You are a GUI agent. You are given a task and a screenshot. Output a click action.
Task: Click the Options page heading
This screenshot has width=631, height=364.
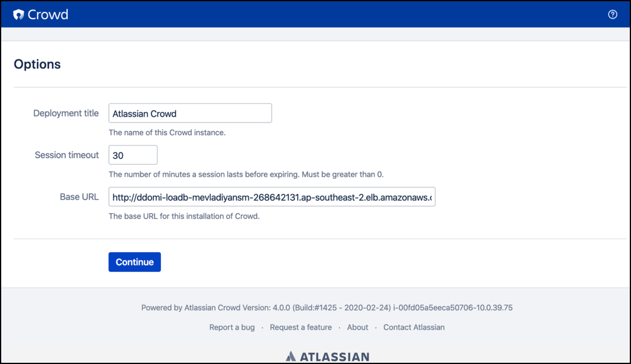click(37, 64)
